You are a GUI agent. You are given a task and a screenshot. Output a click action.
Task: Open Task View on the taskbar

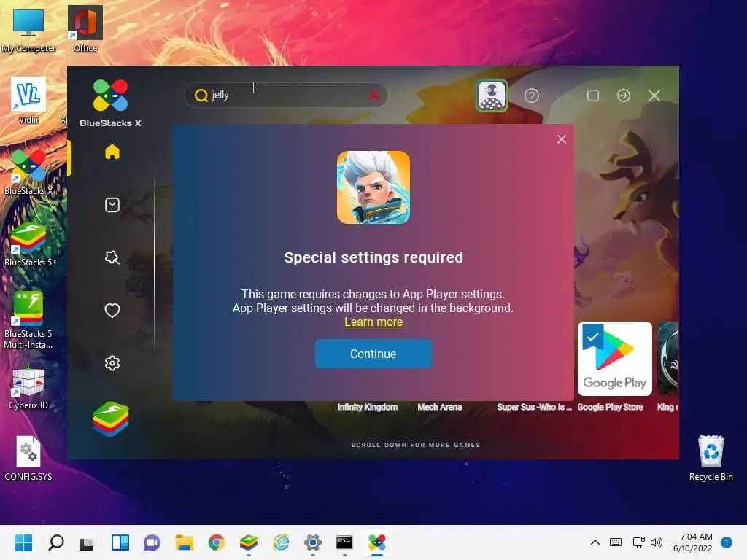point(88,542)
